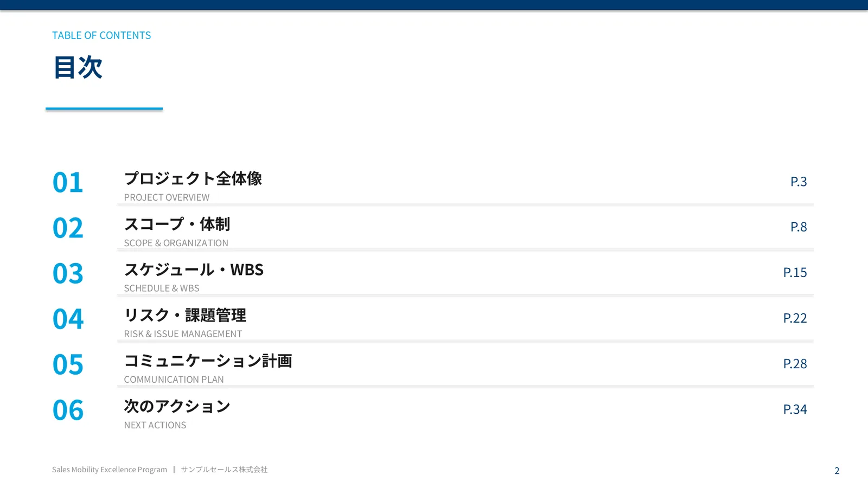Open the スケジュール・WBS section title

click(194, 269)
